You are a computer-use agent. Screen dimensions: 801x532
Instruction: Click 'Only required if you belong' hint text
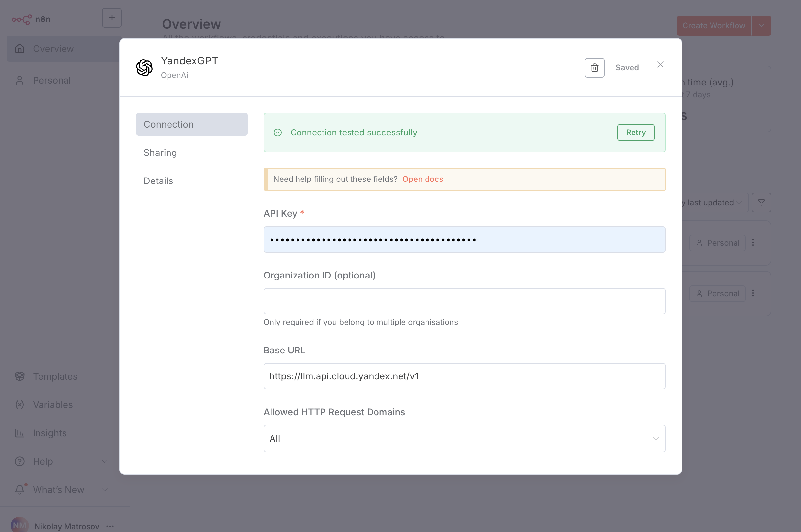click(x=361, y=322)
